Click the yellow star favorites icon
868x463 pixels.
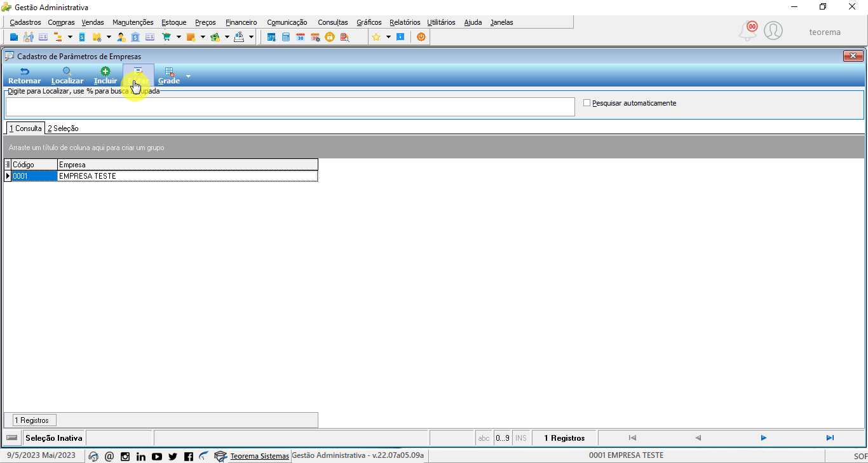click(376, 37)
